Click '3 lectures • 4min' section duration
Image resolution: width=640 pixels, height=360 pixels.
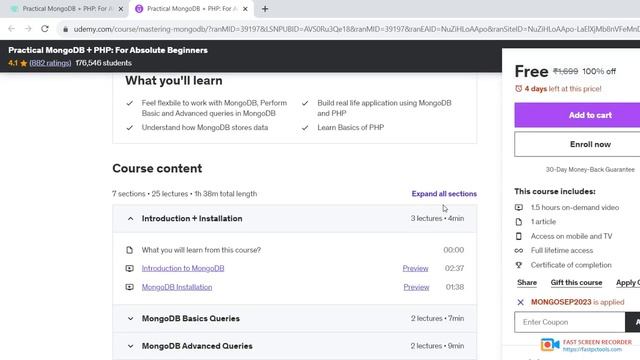[x=437, y=218]
